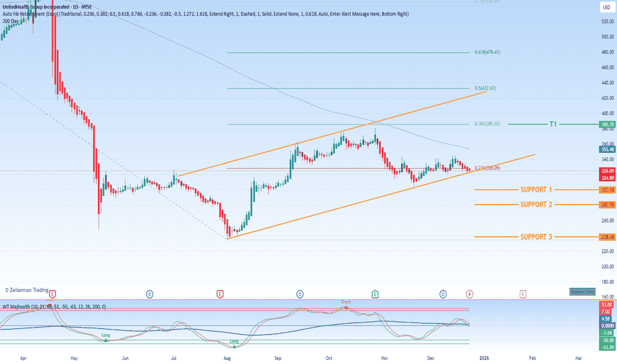Click the 0.618 (479.41) Fibonacci level label
Screen dimensions: 617x364
click(x=487, y=52)
